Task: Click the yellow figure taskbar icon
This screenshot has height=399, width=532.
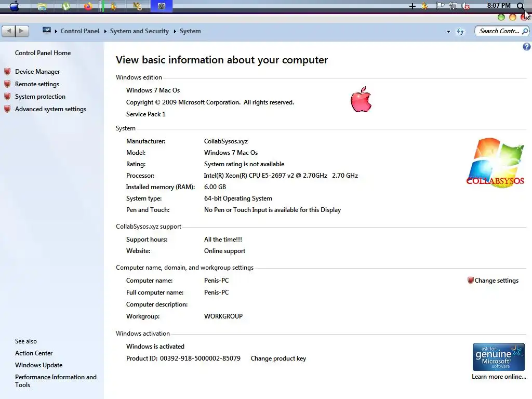Action: tap(113, 6)
